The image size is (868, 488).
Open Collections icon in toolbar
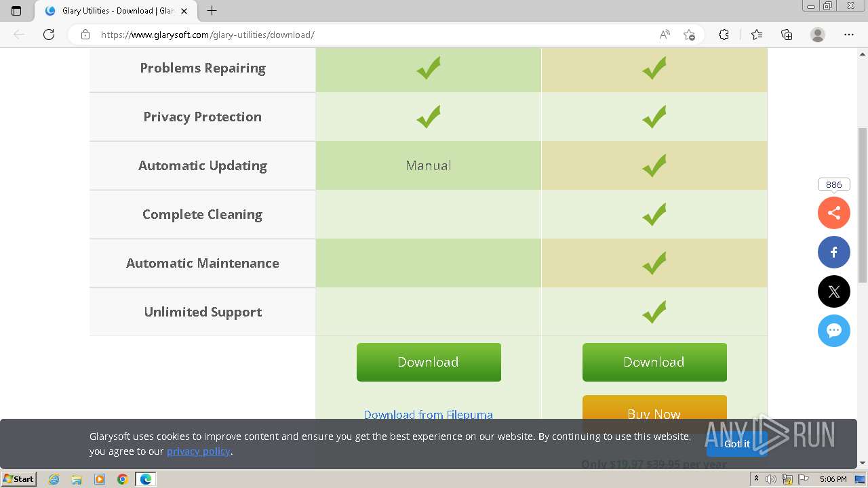(787, 35)
